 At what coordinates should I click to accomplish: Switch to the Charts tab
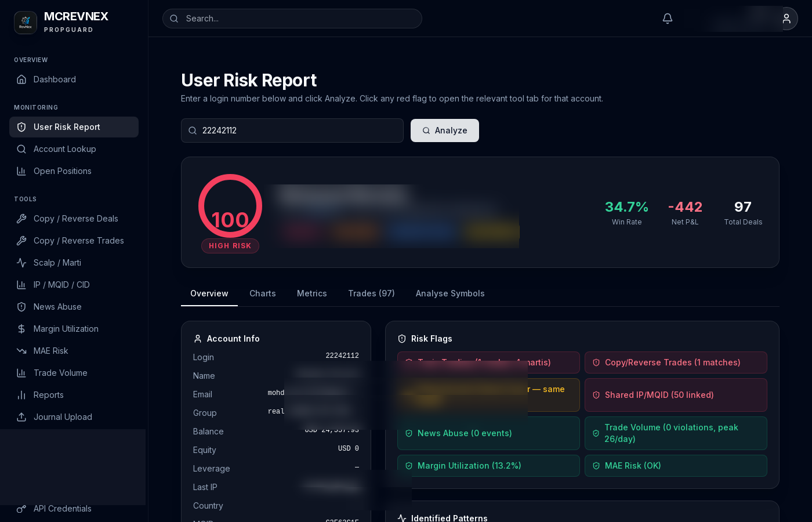point(263,294)
